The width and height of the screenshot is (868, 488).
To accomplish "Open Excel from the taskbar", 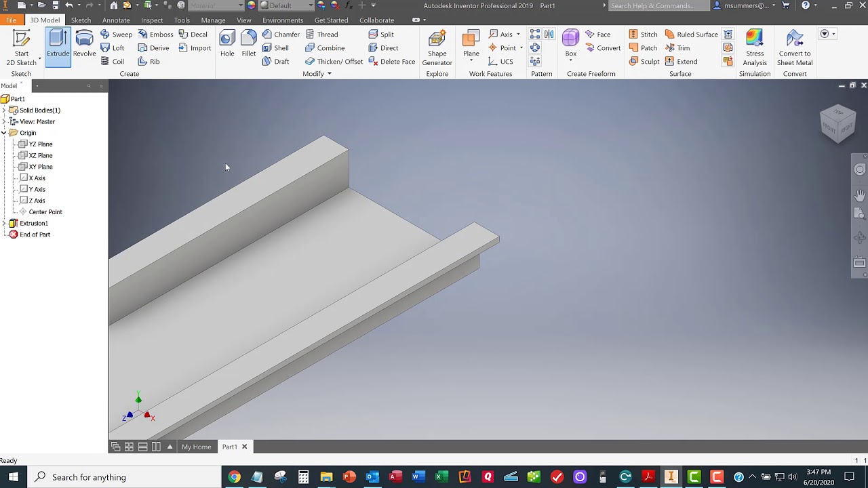I will tap(441, 477).
